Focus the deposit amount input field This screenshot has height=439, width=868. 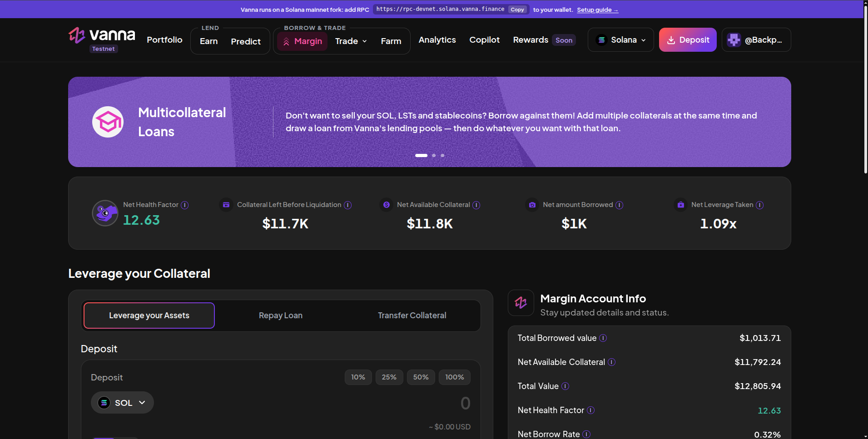[x=465, y=403]
